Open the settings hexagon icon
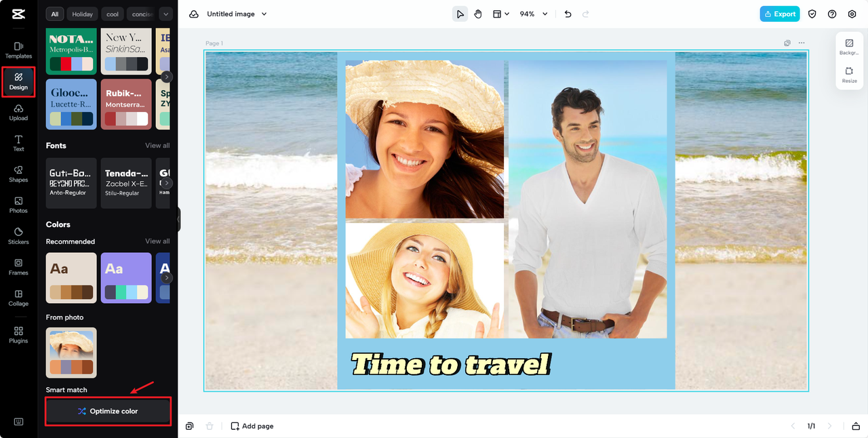The width and height of the screenshot is (868, 438). point(852,14)
